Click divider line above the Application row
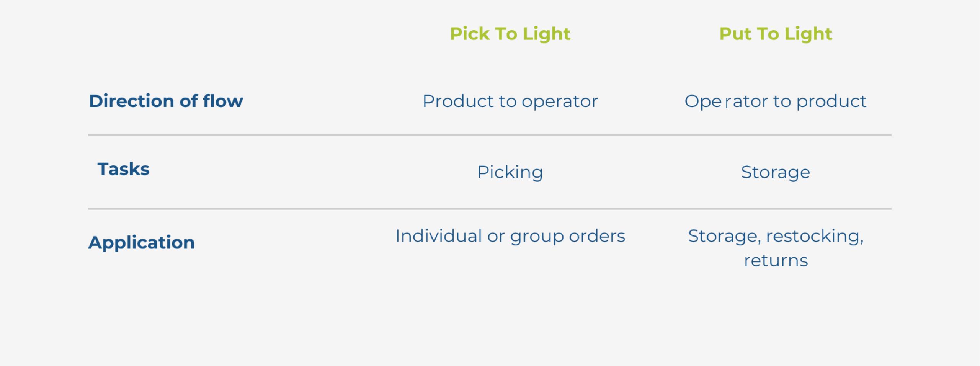The image size is (980, 366). (490, 209)
